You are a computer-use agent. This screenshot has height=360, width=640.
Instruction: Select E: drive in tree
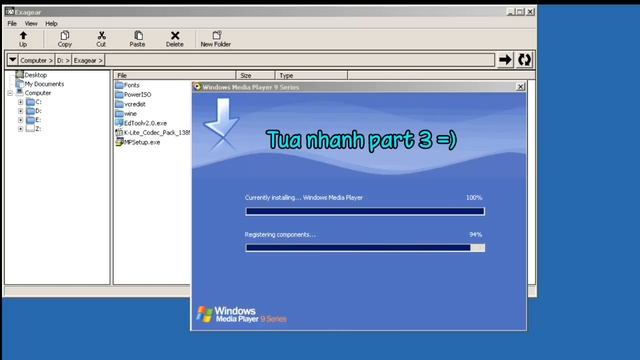(38, 120)
